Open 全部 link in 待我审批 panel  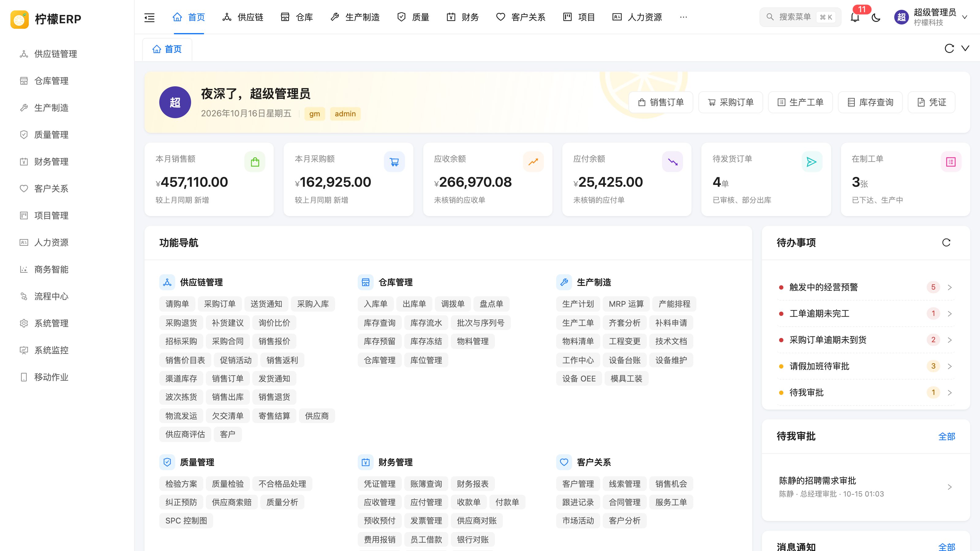click(x=947, y=437)
